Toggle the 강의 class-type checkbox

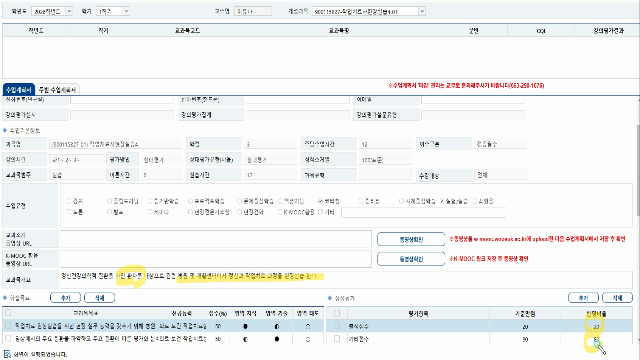[69, 201]
